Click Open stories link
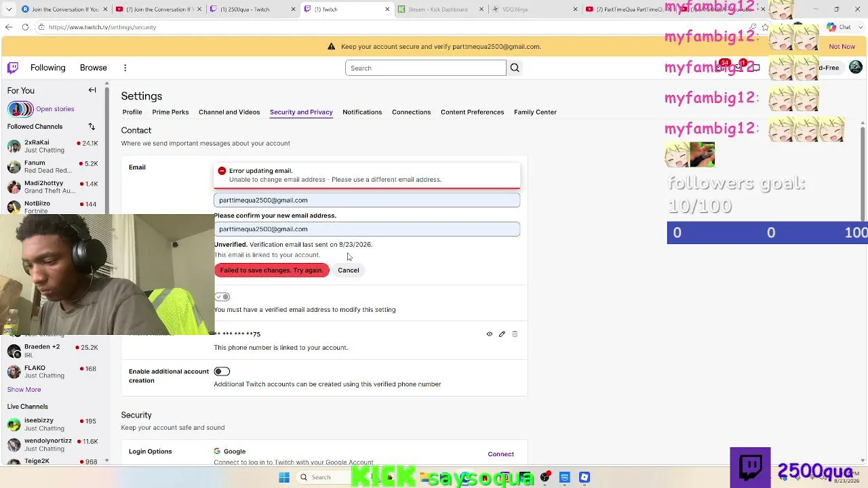The height and width of the screenshot is (488, 868). click(55, 109)
